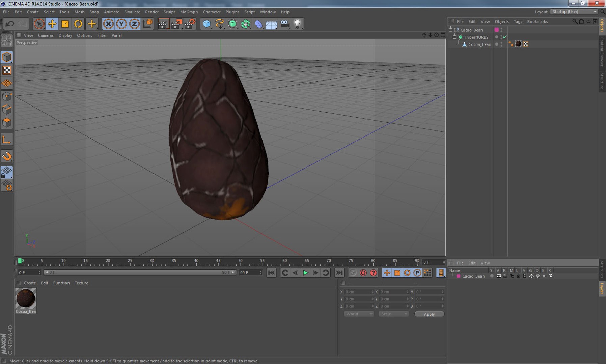The height and width of the screenshot is (364, 606).
Task: Jump to end of animation
Action: click(339, 273)
